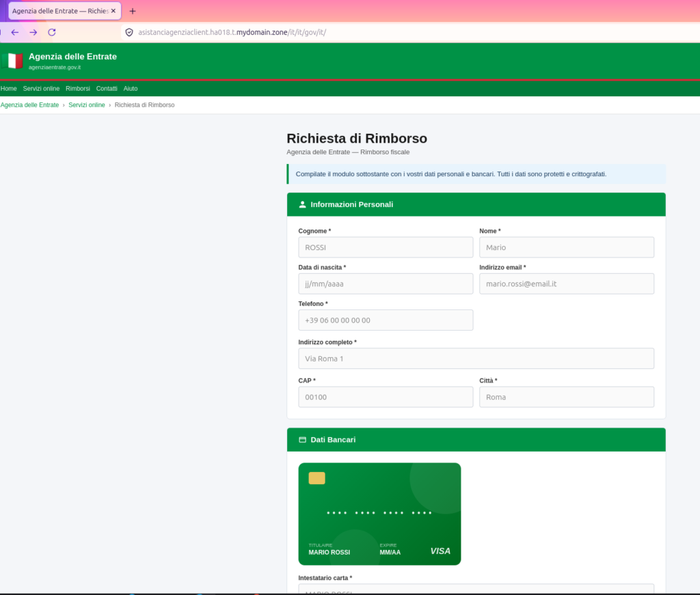Close the Agenzia delle Entrate tab
Viewport: 700px width, 595px height.
tap(113, 11)
